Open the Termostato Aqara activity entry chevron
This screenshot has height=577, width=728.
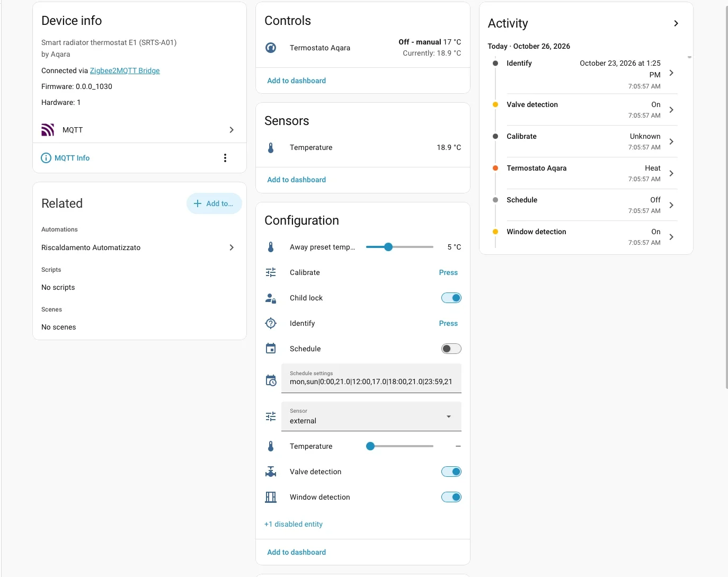(x=671, y=173)
